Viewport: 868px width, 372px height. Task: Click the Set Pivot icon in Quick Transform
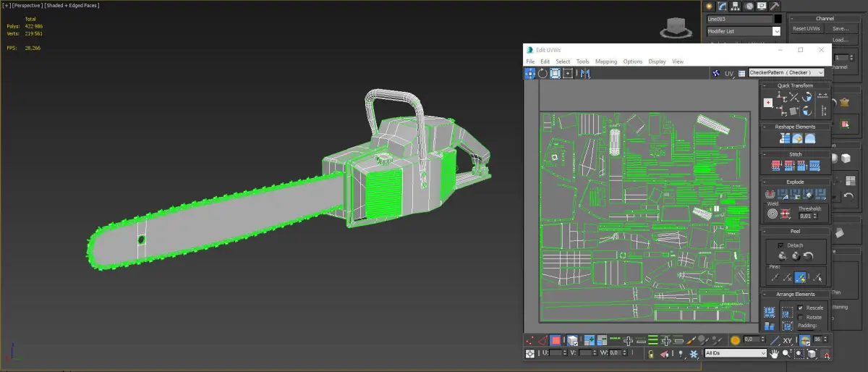[x=767, y=103]
